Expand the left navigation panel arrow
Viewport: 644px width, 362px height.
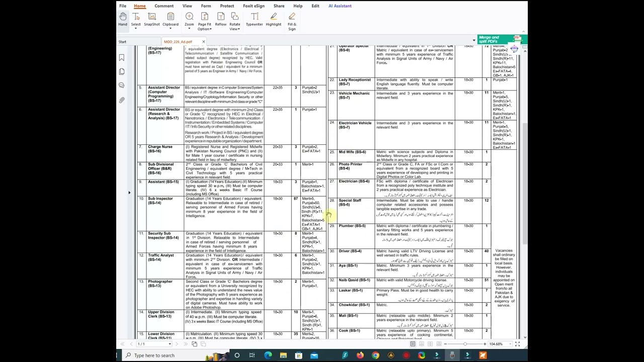coord(129,193)
